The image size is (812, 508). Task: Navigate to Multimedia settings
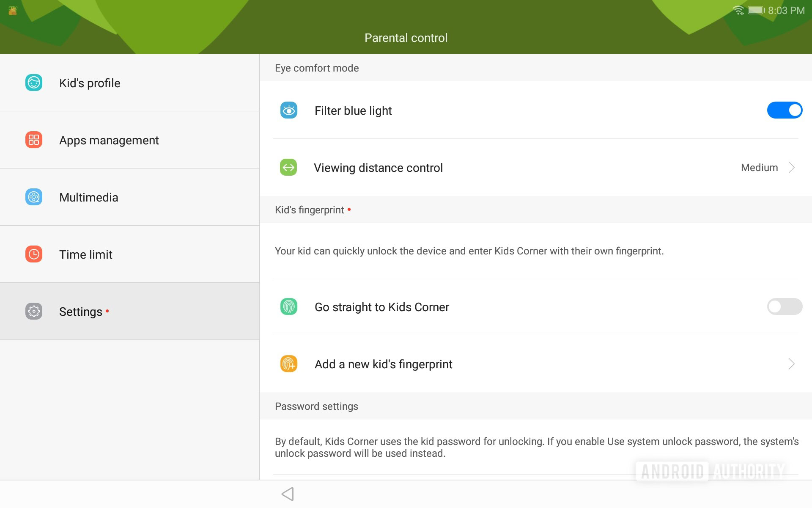click(129, 197)
